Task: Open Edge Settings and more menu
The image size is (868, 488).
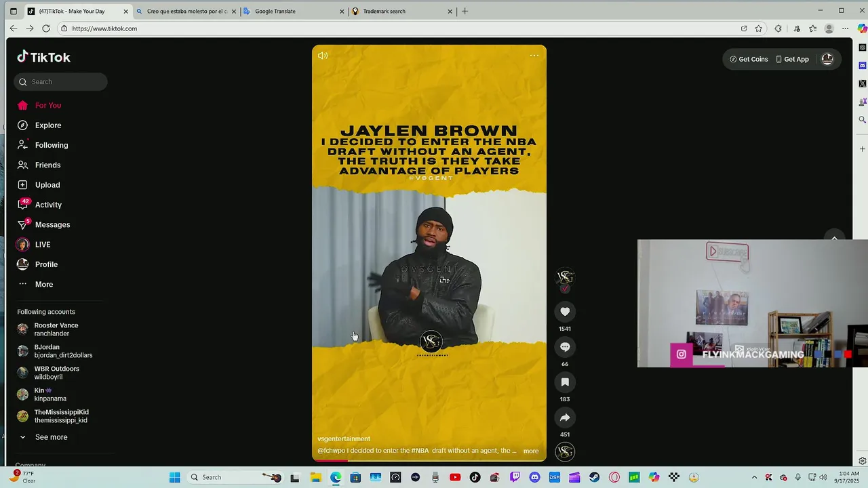Action: (x=845, y=28)
